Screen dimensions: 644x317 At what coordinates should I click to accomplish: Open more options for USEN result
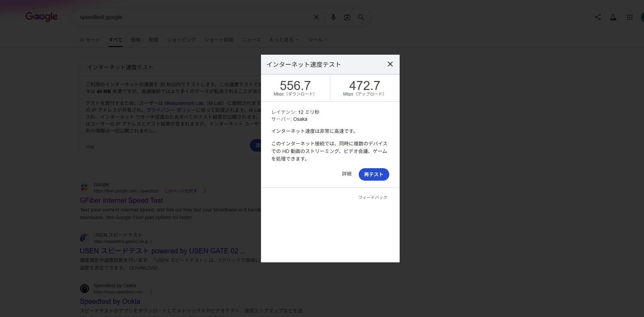pyautogui.click(x=151, y=242)
